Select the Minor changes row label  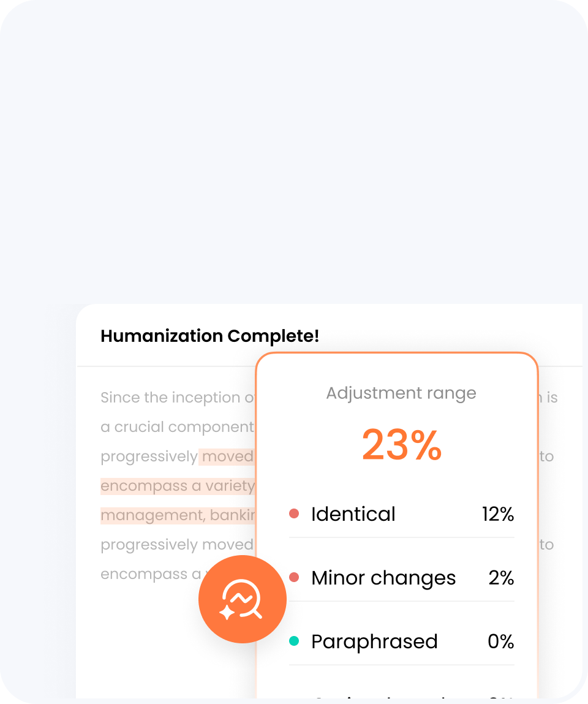(x=383, y=578)
